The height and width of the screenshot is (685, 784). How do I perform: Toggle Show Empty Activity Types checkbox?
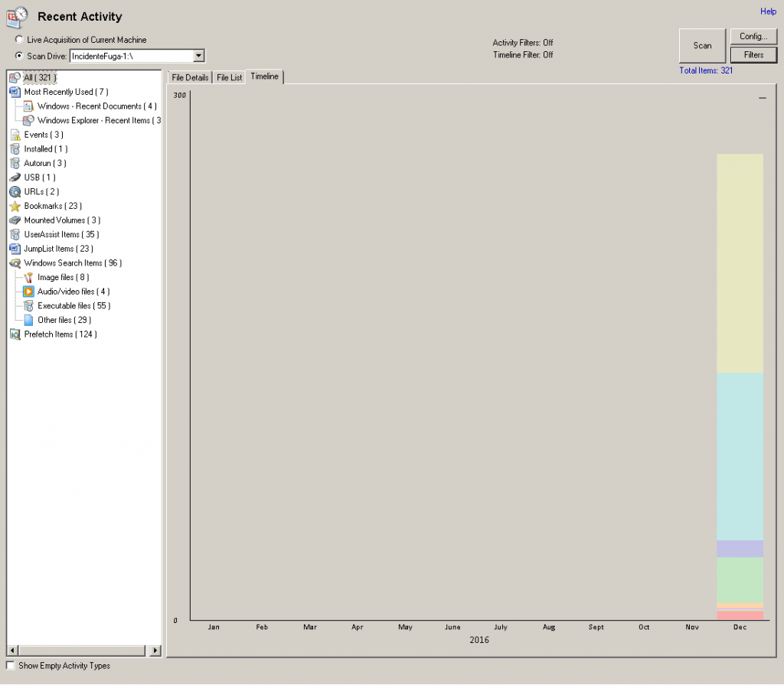(10, 666)
